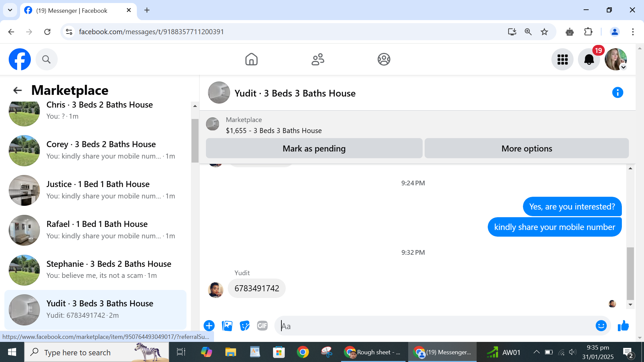Click the 'kindly share your mobile number' bubble
The image size is (644, 362).
pyautogui.click(x=554, y=227)
